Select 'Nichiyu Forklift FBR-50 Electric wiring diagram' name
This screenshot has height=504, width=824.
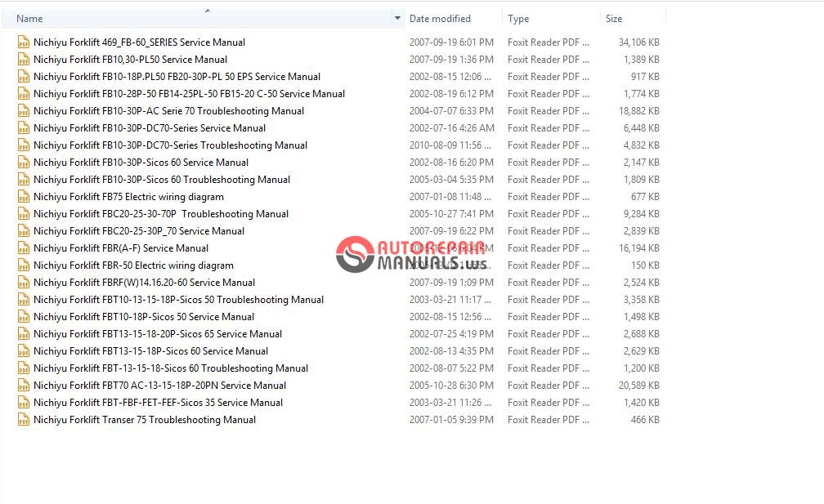[x=133, y=265]
